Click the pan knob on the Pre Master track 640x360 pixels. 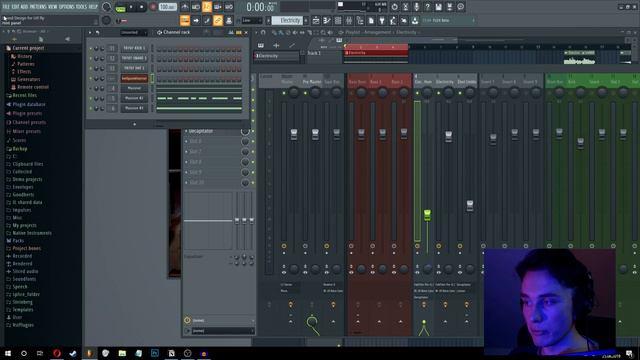coord(315,93)
